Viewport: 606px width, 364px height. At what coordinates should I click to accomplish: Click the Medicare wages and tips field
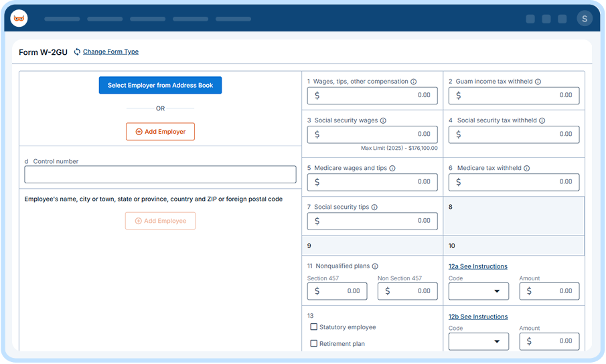(372, 182)
